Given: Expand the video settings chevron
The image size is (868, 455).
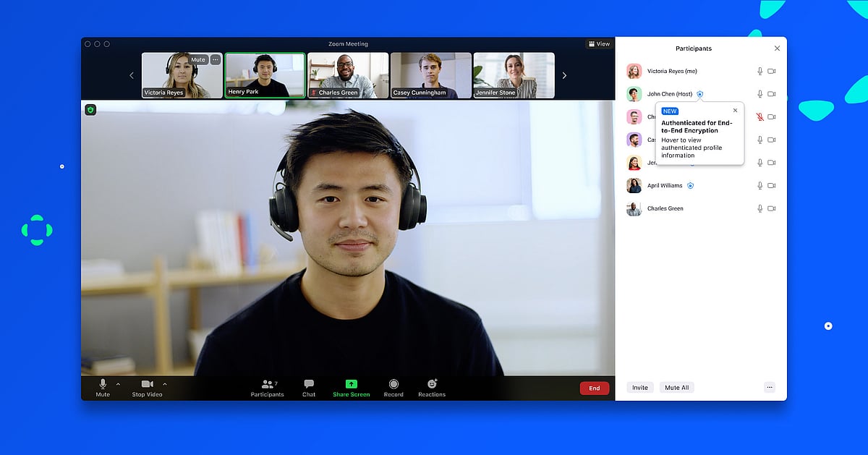Looking at the screenshot, I should (164, 385).
